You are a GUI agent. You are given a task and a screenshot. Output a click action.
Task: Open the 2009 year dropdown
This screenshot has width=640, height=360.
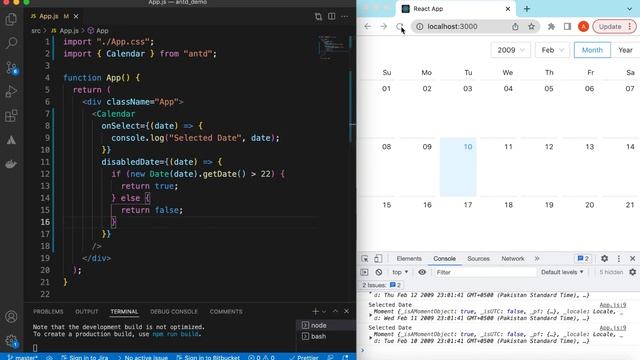tap(511, 50)
